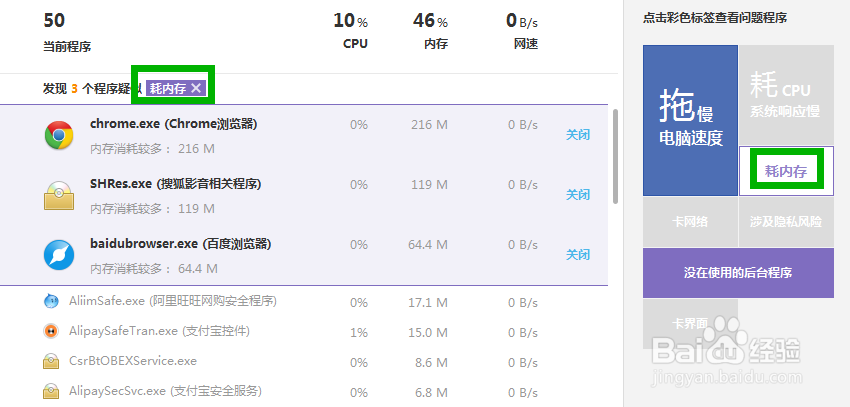Screen dimensions: 850x407
Task: Click the text 内存消耗较多： 64.4 M
Action: coord(154,268)
